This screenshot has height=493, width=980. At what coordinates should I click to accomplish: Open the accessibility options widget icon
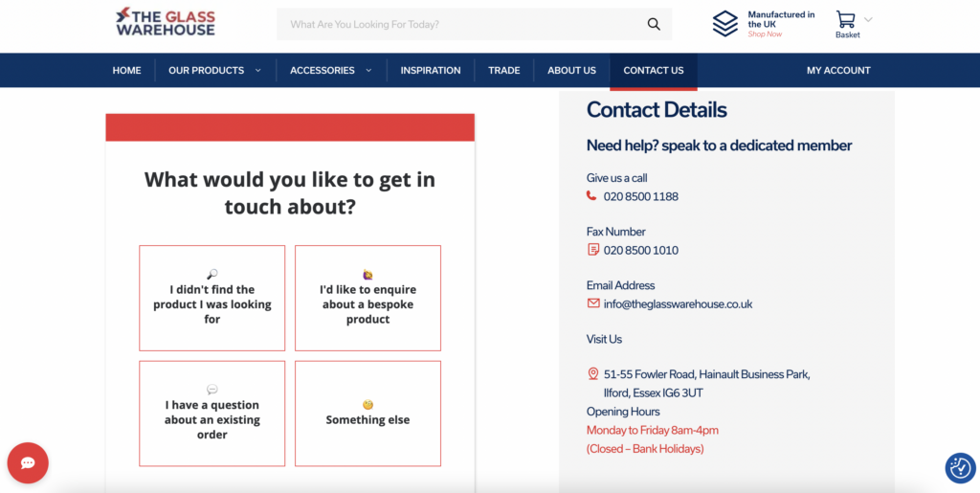coord(959,468)
